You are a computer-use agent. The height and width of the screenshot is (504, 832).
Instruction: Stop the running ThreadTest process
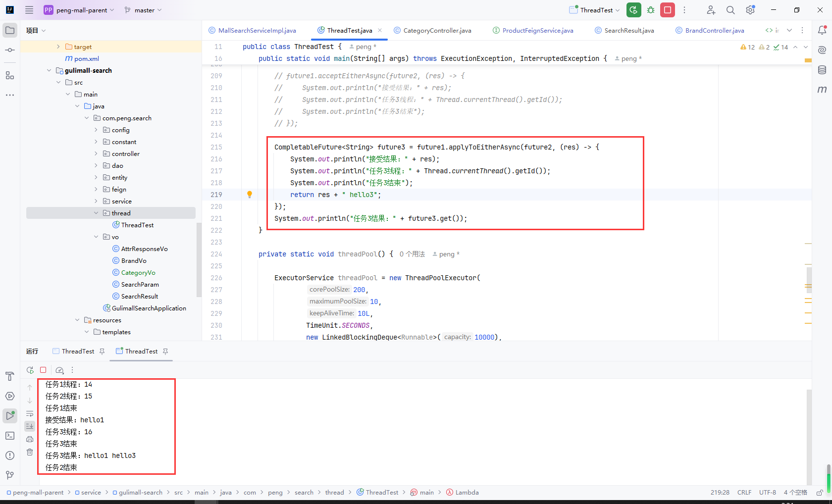pyautogui.click(x=668, y=10)
